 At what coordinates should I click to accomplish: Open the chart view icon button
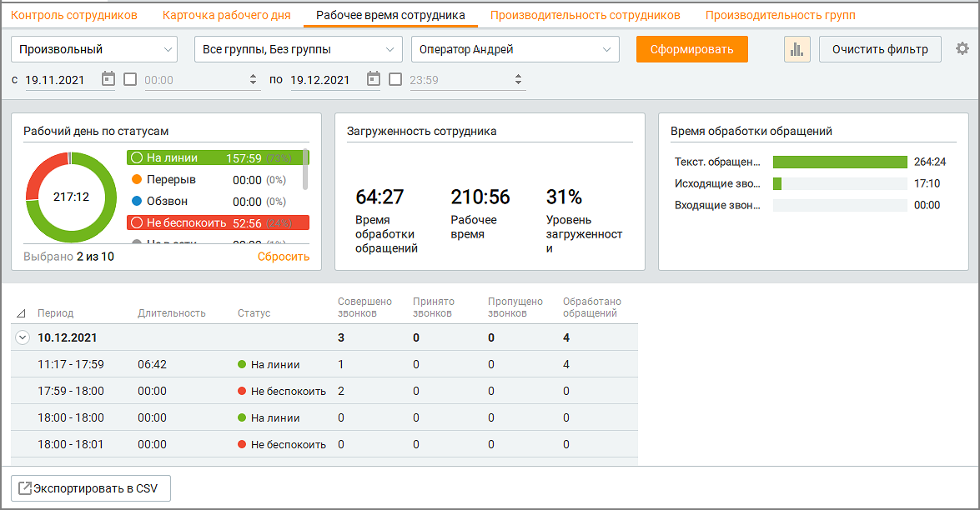click(797, 49)
